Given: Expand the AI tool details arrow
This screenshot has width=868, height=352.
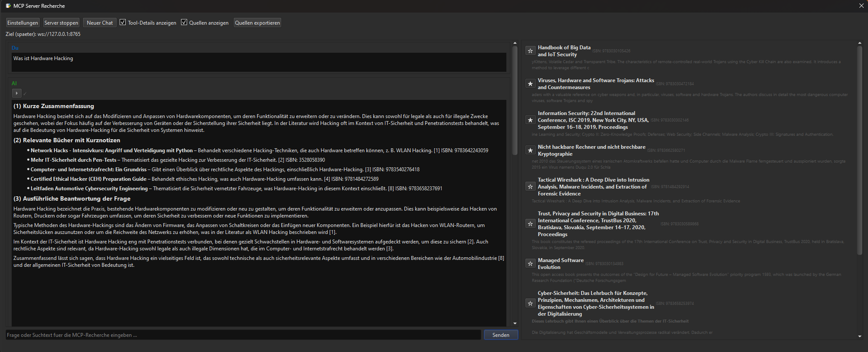Looking at the screenshot, I should coord(16,93).
